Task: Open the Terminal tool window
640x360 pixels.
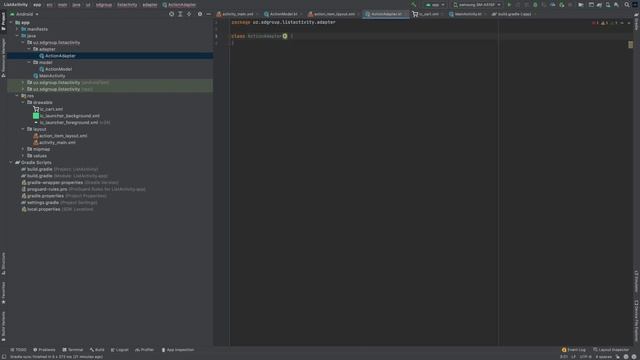Action: [73, 350]
